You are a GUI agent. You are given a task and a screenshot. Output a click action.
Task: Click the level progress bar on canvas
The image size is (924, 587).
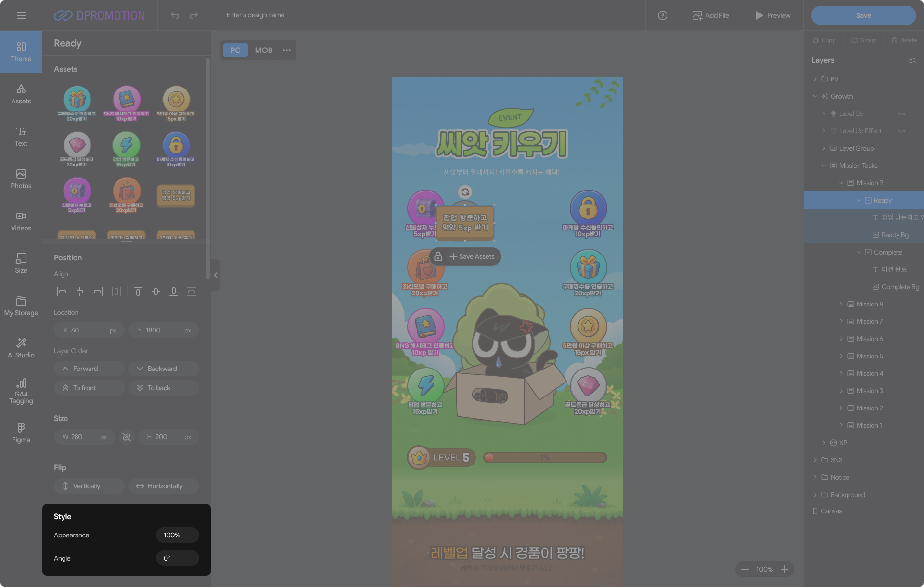(545, 458)
